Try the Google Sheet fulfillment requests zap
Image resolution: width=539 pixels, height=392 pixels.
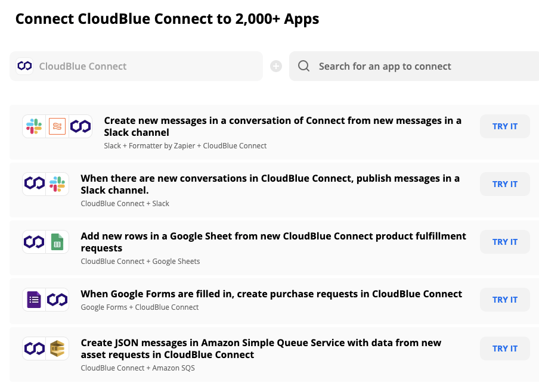pos(504,242)
